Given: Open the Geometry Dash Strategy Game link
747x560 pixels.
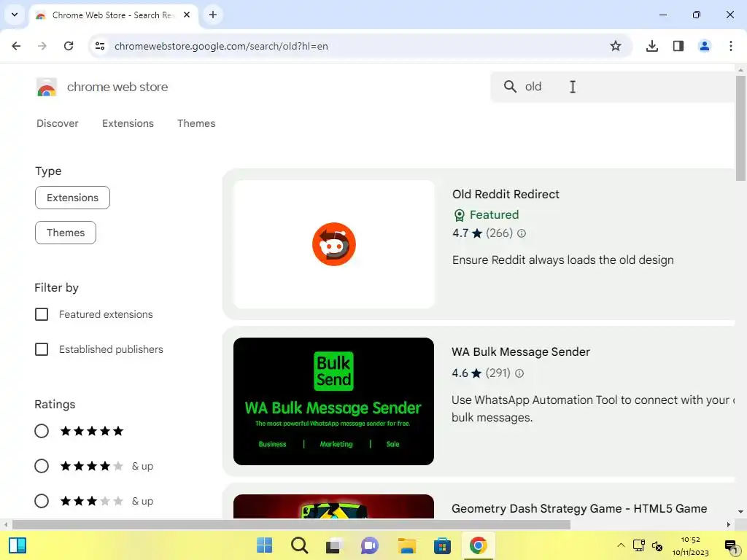Looking at the screenshot, I should coord(578,508).
